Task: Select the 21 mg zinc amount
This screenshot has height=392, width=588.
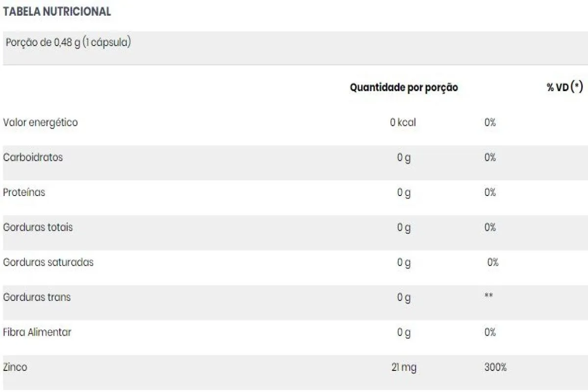Action: pos(404,367)
